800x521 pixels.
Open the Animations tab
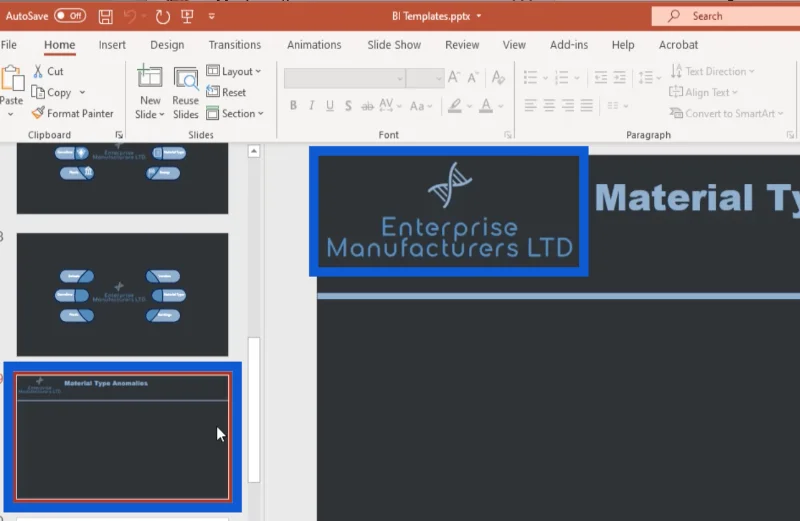point(314,45)
